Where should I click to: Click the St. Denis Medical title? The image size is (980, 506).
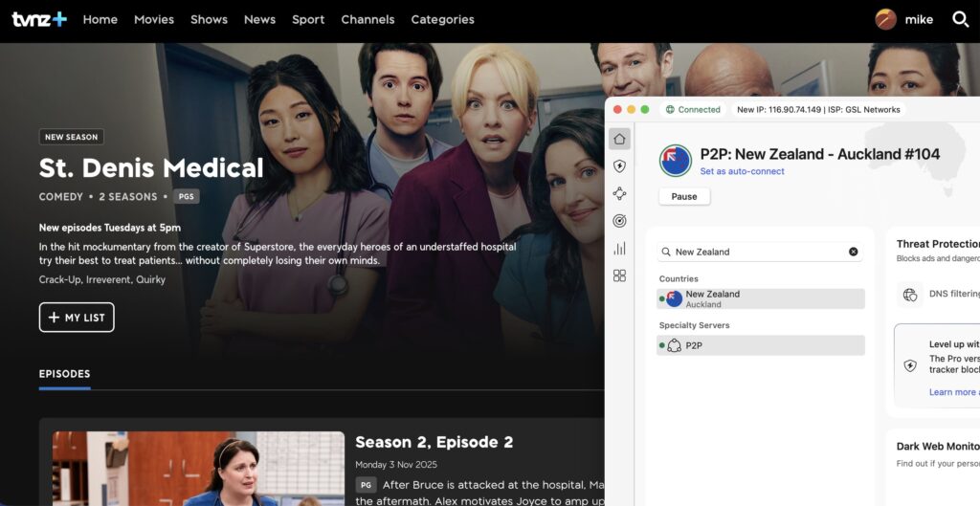click(151, 168)
